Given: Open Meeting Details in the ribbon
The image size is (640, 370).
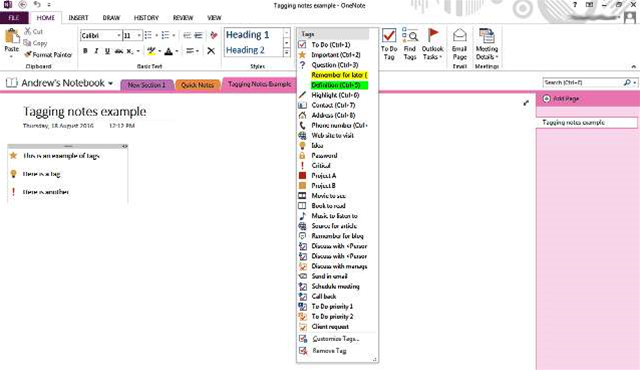Looking at the screenshot, I should coord(487,44).
